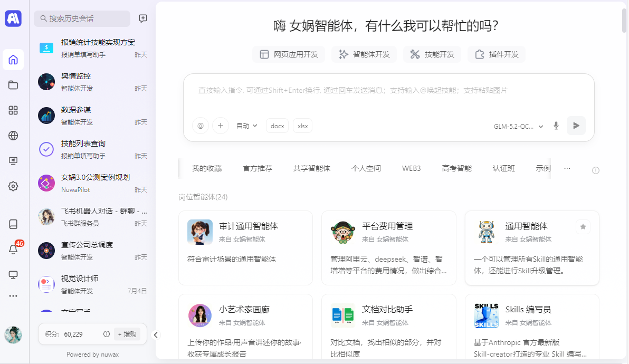Image resolution: width=629 pixels, height=364 pixels.
Task: Open the GLM-5.2 model selector dropdown
Action: point(518,126)
